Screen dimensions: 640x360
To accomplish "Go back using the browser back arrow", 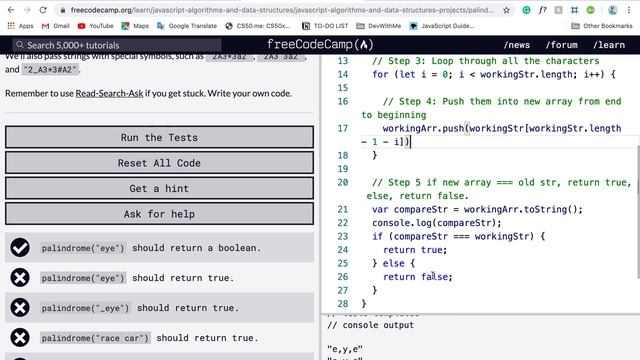I will point(11,10).
